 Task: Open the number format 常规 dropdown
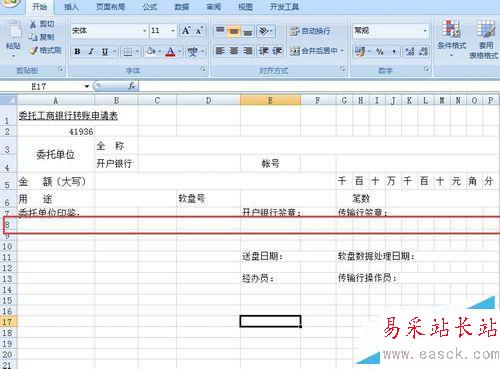[x=425, y=31]
